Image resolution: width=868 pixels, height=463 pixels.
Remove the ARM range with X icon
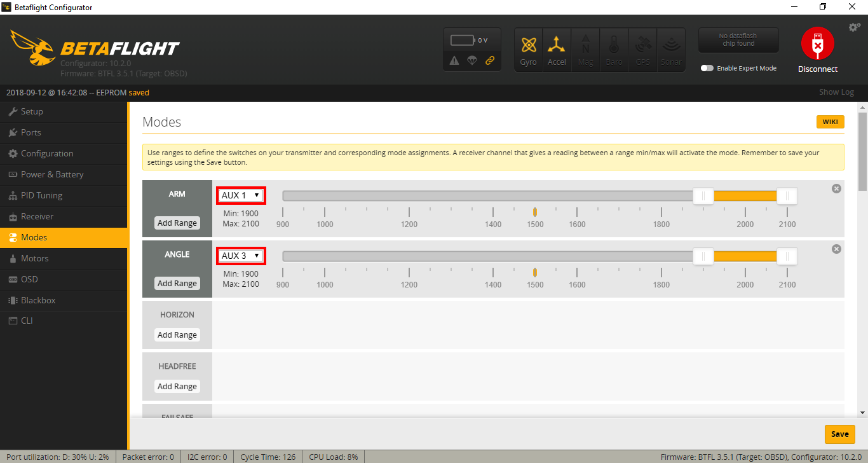pos(836,189)
